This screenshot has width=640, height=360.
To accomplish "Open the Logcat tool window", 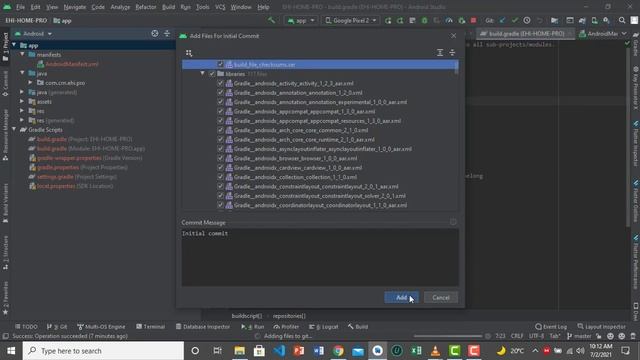I will [324, 327].
